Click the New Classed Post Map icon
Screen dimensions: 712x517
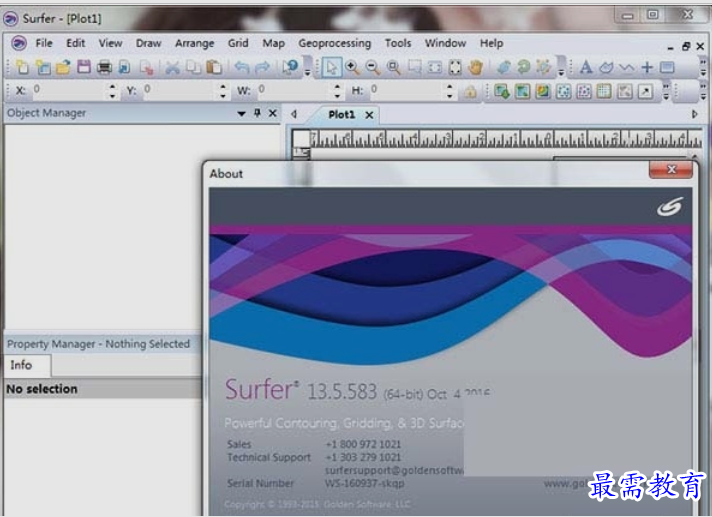pos(584,91)
